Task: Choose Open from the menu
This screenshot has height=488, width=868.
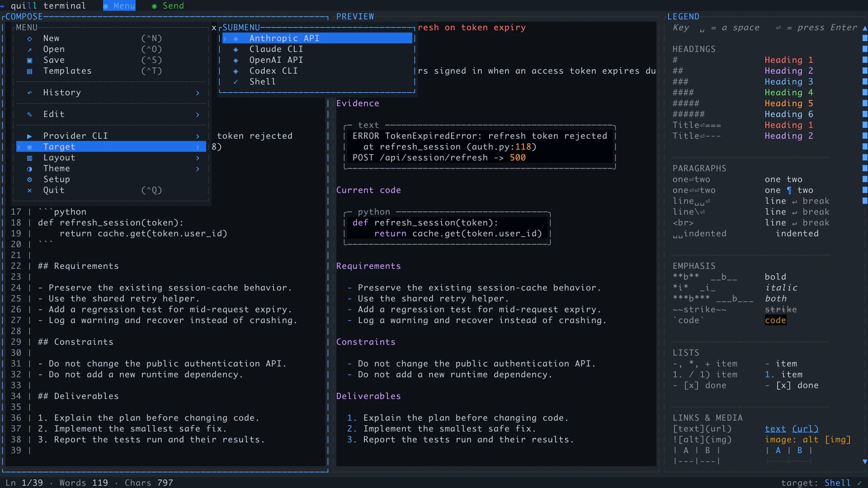Action: click(111, 49)
